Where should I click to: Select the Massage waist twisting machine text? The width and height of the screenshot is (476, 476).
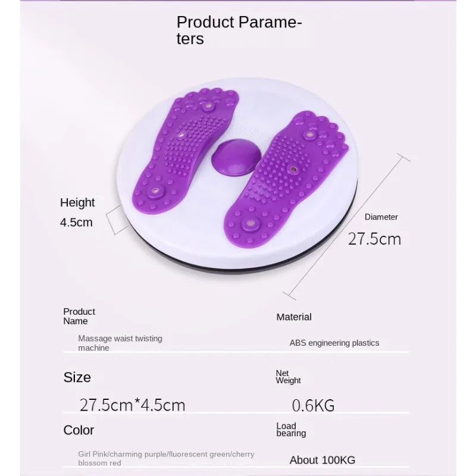pos(120,343)
